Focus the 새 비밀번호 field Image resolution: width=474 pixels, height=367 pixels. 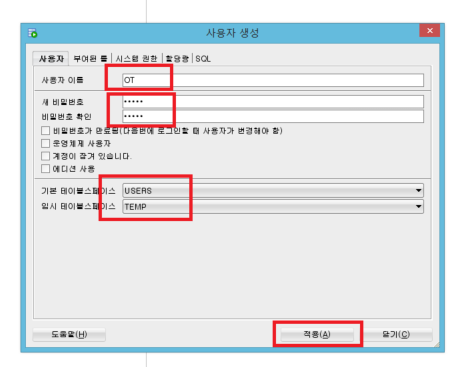click(x=273, y=101)
